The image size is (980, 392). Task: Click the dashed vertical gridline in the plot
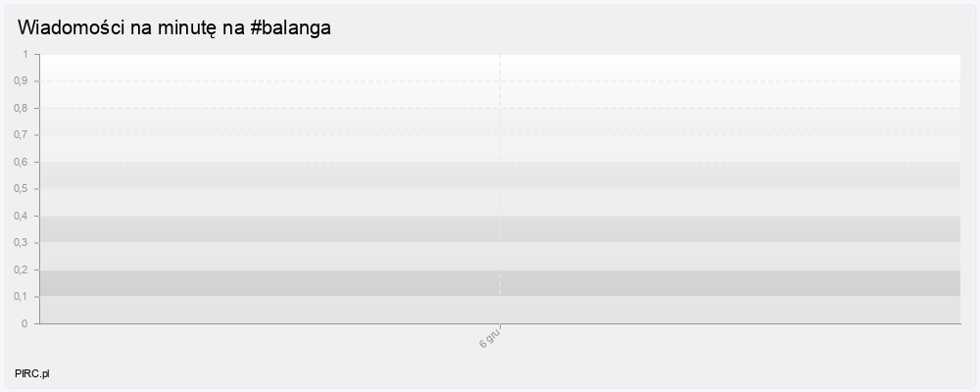tap(500, 147)
